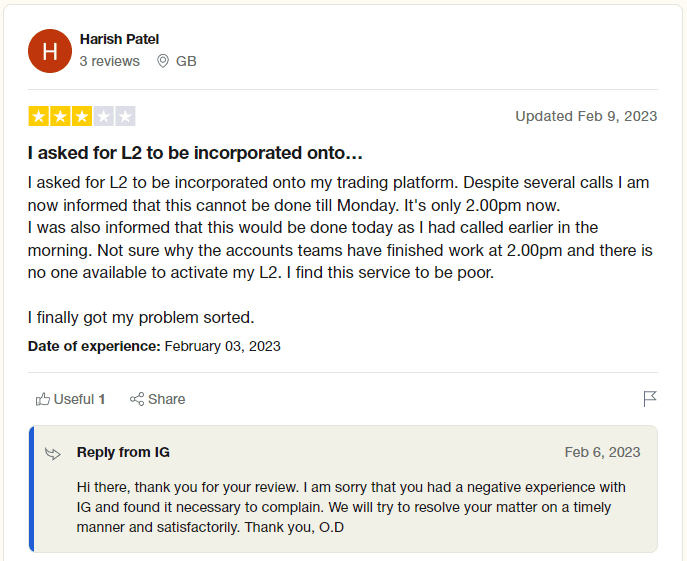Click the reply arrow icon beside IG
Screen dimensions: 687x561
tap(53, 453)
